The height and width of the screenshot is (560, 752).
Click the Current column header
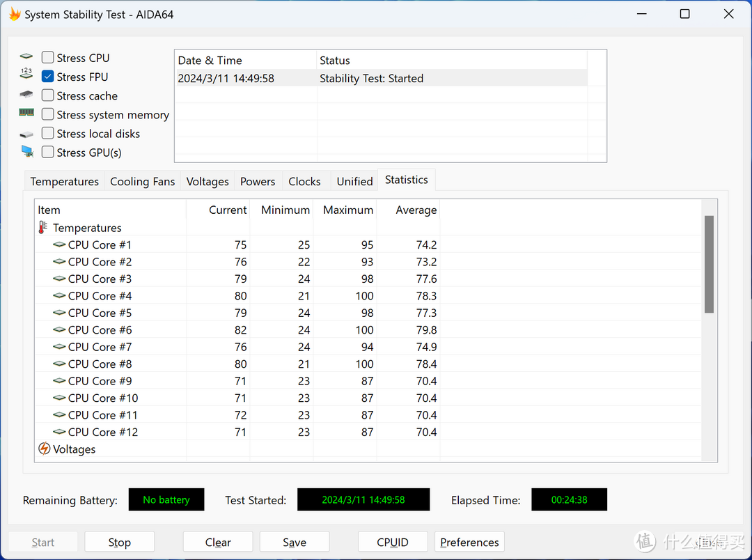(x=218, y=210)
